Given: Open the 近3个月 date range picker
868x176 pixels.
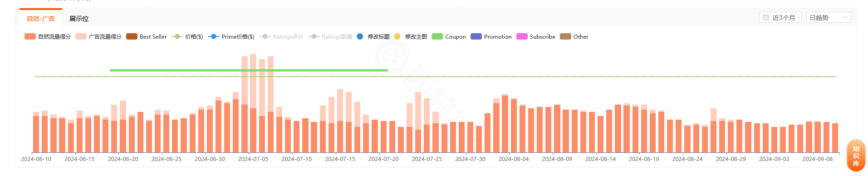Looking at the screenshot, I should point(780,18).
